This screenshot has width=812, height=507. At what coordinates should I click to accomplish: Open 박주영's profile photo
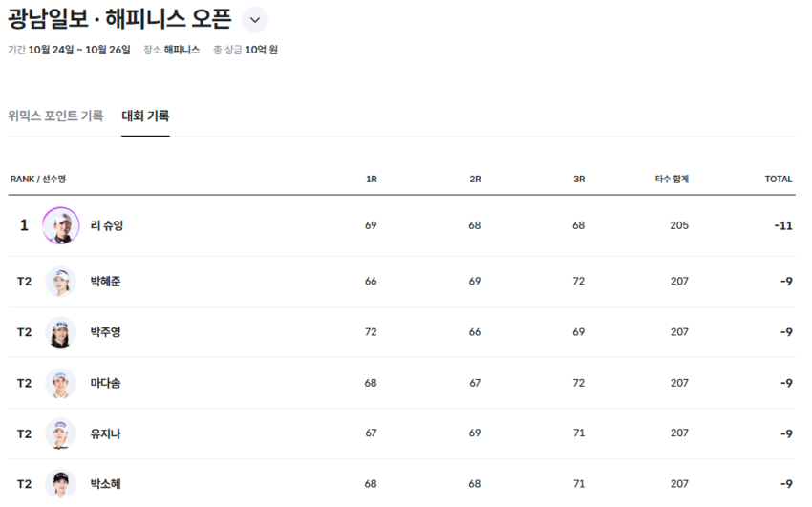click(x=61, y=332)
